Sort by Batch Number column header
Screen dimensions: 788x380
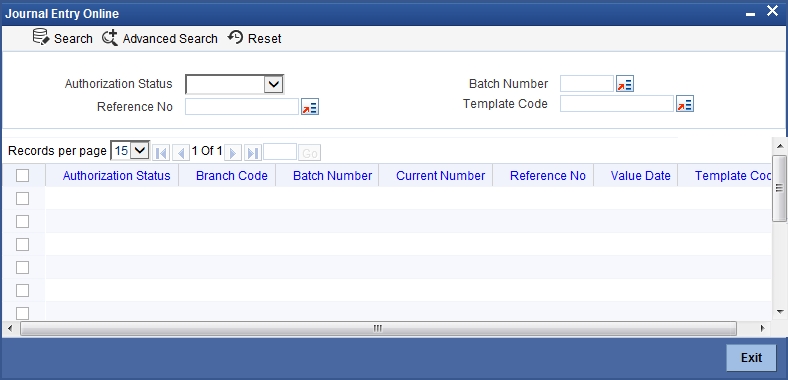pos(333,175)
